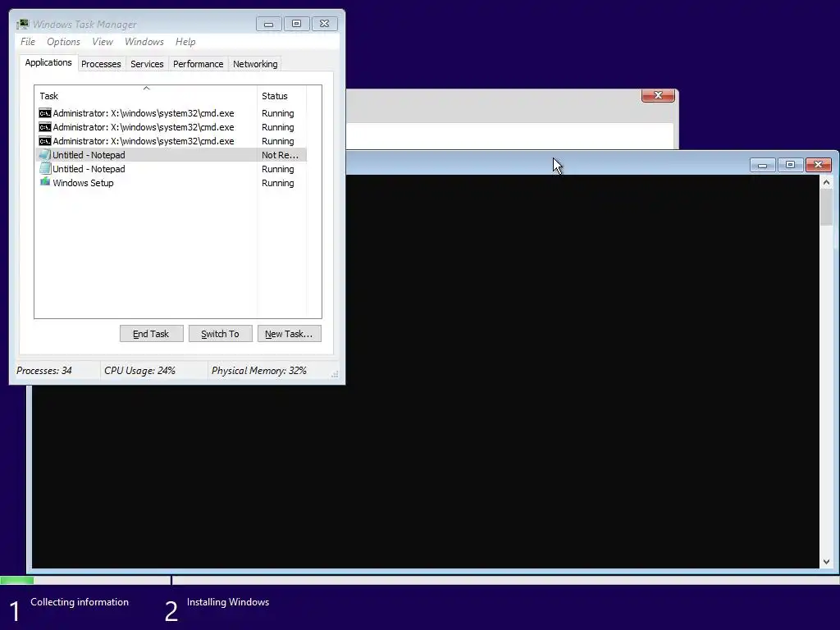Click 'Not Re...' status of Notepad task
Viewport: 840px width, 630px height.
pos(280,155)
